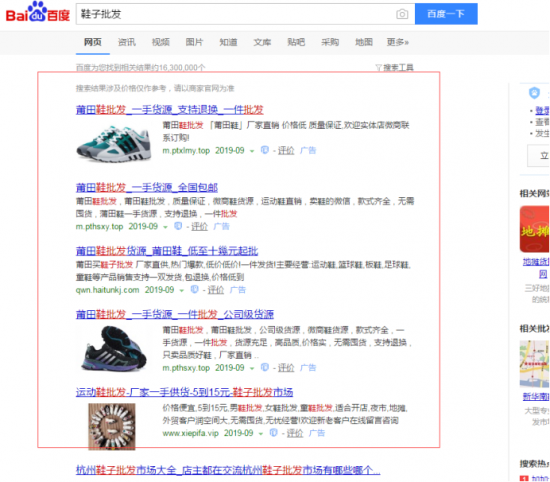
Task: Switch to the 采购 tab
Action: (330, 42)
